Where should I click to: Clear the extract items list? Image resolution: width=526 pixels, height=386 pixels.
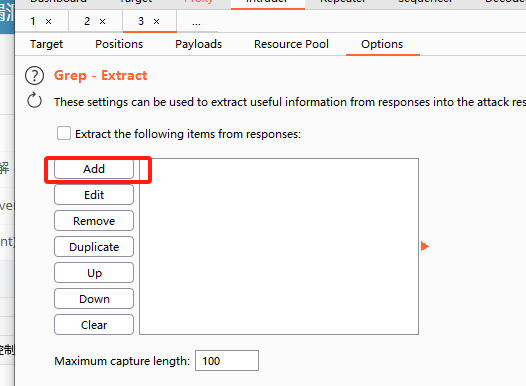[94, 325]
